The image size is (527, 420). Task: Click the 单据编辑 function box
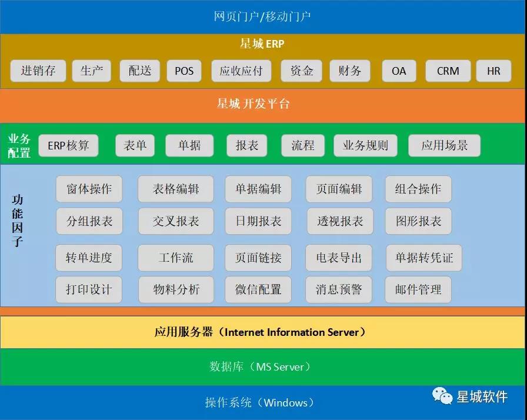coord(258,189)
